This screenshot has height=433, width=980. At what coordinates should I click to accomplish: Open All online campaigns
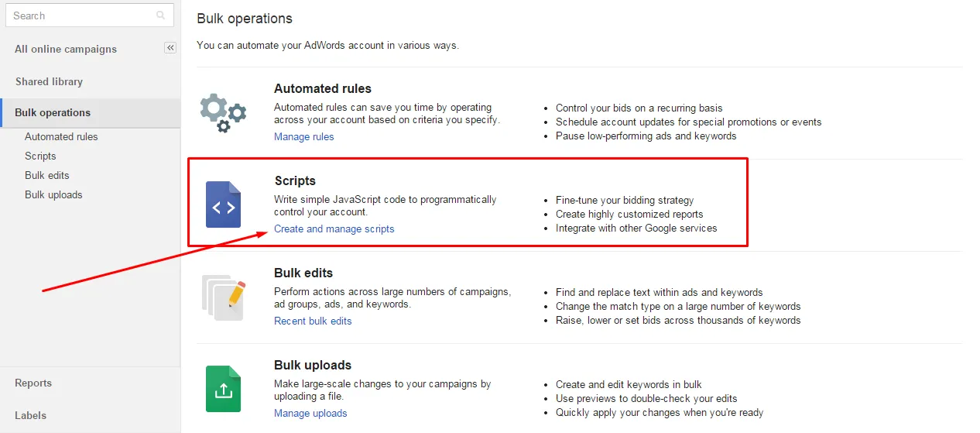coord(66,49)
